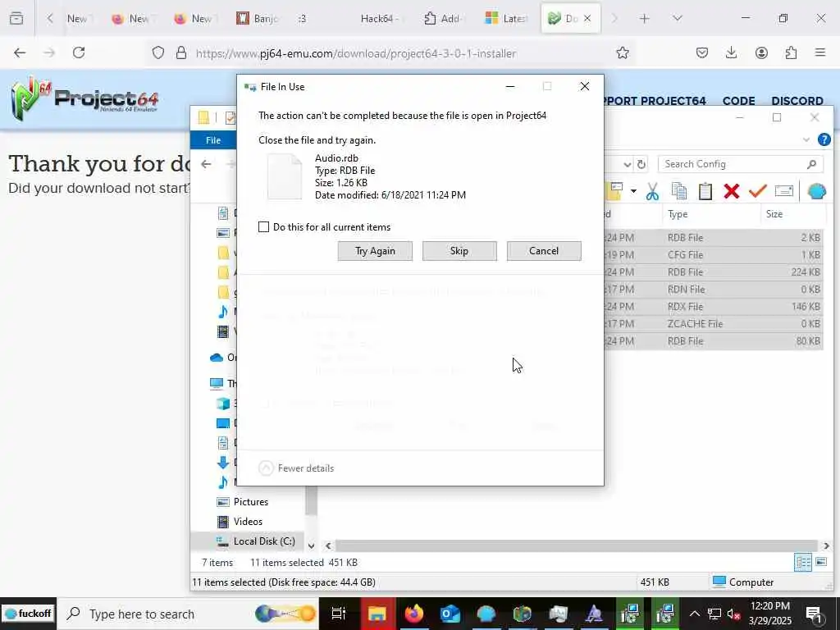Click the magnifier in Search Config box

coord(811,164)
